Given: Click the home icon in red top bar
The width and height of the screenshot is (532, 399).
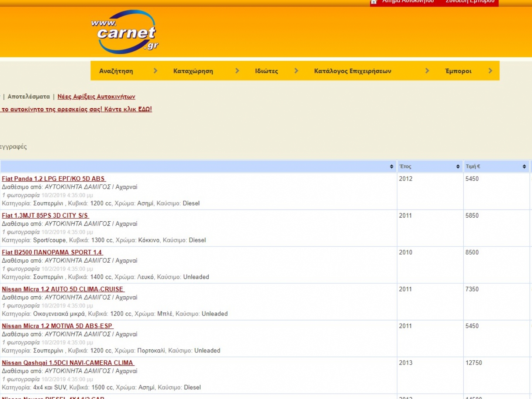Looking at the screenshot, I should tap(374, 2).
